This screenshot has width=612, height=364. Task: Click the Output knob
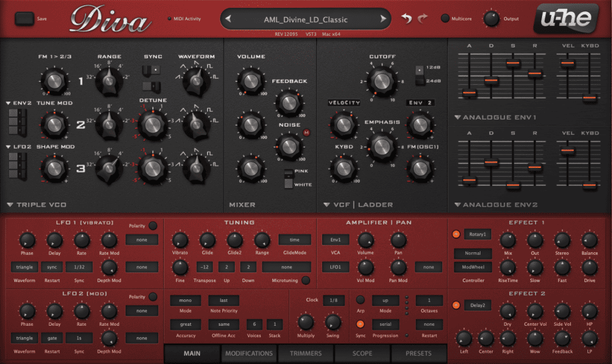coord(491,19)
